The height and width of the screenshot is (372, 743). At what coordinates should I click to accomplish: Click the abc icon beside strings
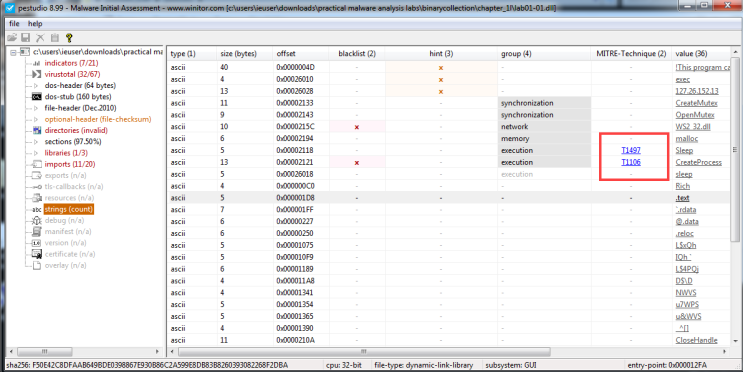click(36, 209)
